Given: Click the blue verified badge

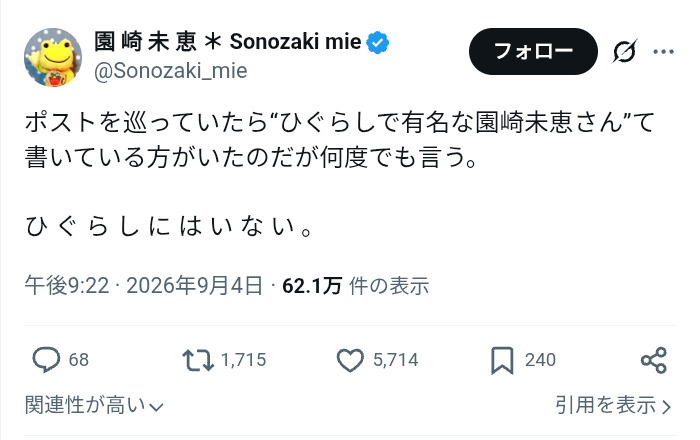Looking at the screenshot, I should click(x=378, y=42).
